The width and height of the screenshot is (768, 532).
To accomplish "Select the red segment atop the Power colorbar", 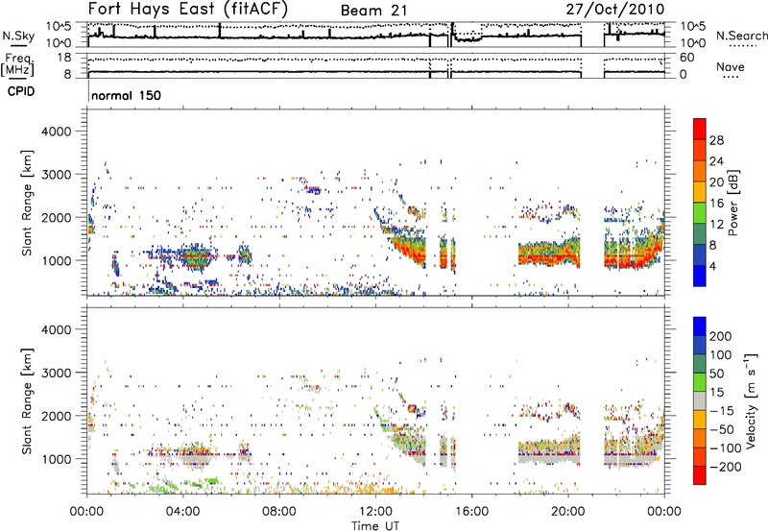I will [700, 130].
